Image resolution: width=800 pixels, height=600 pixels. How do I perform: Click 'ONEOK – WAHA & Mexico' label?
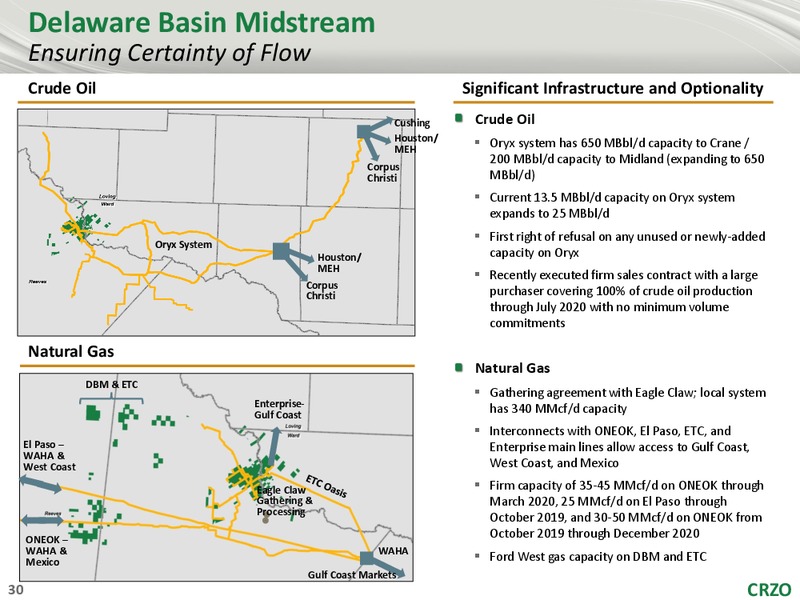46,551
